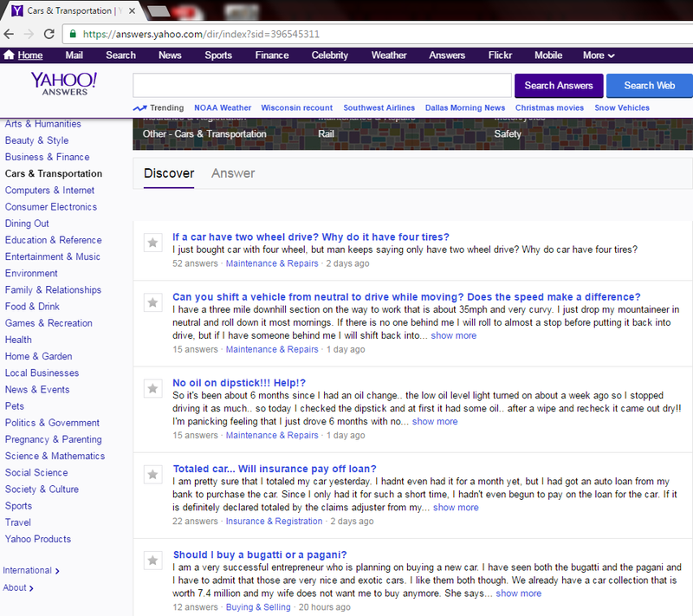Click the Yahoo Answers search box
The width and height of the screenshot is (693, 616).
(x=322, y=86)
